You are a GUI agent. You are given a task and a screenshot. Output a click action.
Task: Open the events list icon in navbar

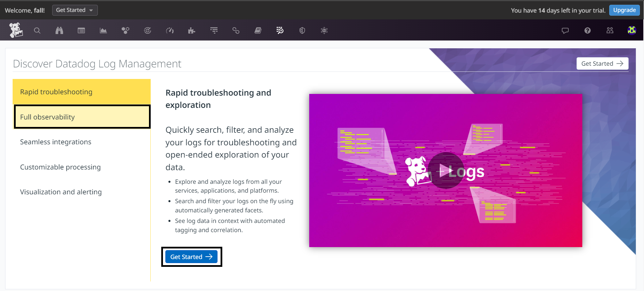[81, 31]
